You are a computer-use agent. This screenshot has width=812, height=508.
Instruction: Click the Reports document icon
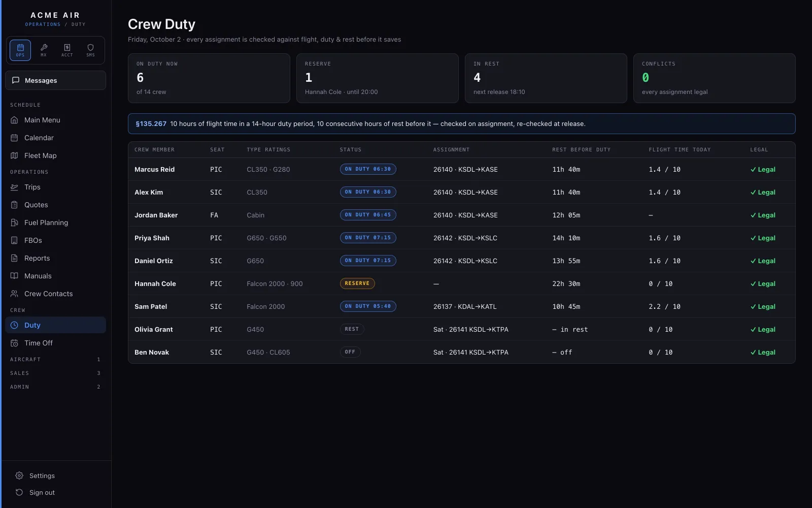pyautogui.click(x=14, y=258)
